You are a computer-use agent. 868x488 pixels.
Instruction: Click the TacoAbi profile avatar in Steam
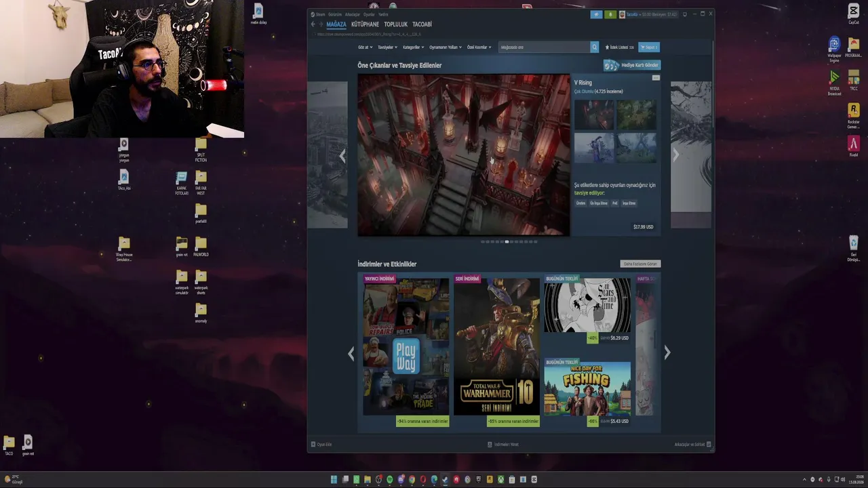pos(622,14)
